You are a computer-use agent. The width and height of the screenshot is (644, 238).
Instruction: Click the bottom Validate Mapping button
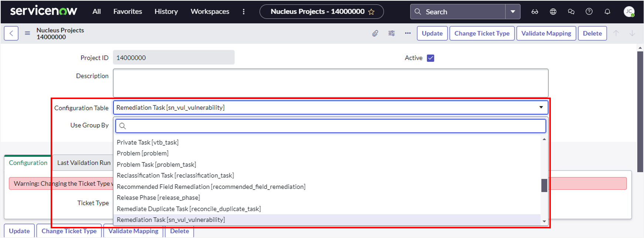point(133,231)
